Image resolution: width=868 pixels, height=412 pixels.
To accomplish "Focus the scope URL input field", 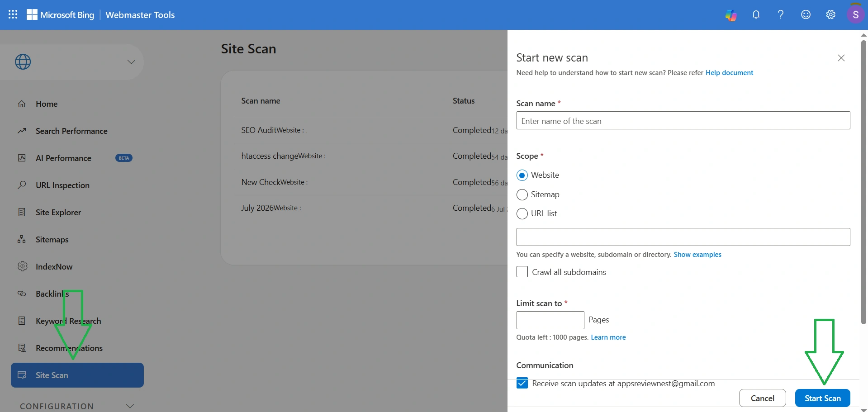I will tap(683, 237).
